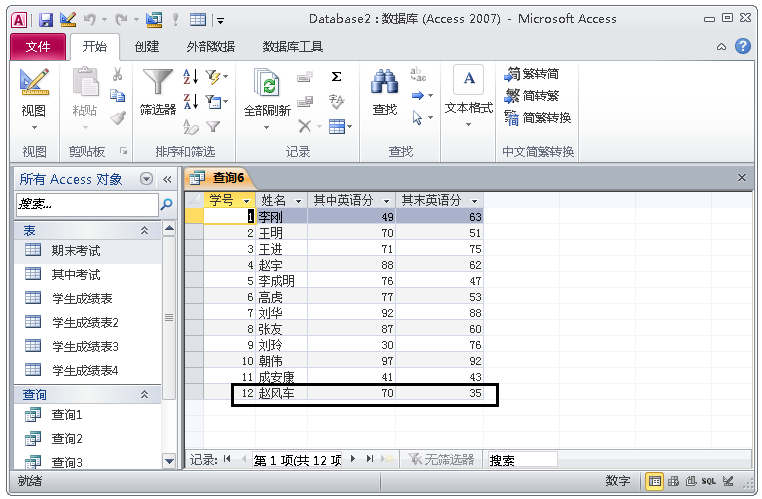This screenshot has width=762, height=499.
Task: Click the 无筛选器 no filter button
Action: (x=441, y=459)
